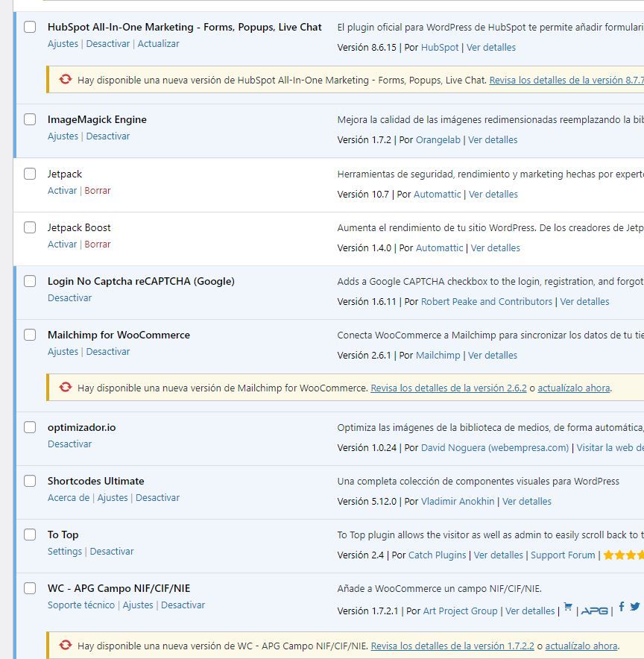Click the shopping cart icon in WC - APG row
644x659 pixels.
point(568,607)
